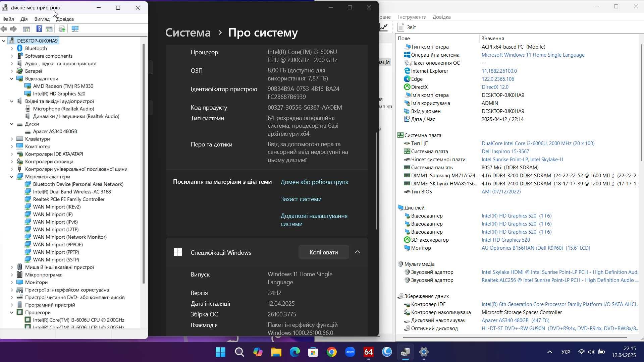
Task: Open the Вигляд menu in Device Manager
Action: coord(42,19)
